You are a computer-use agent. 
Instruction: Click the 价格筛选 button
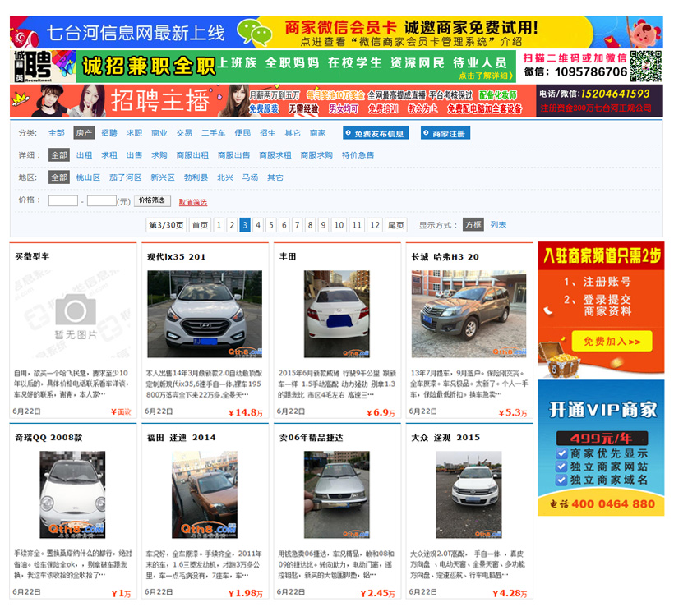[152, 200]
